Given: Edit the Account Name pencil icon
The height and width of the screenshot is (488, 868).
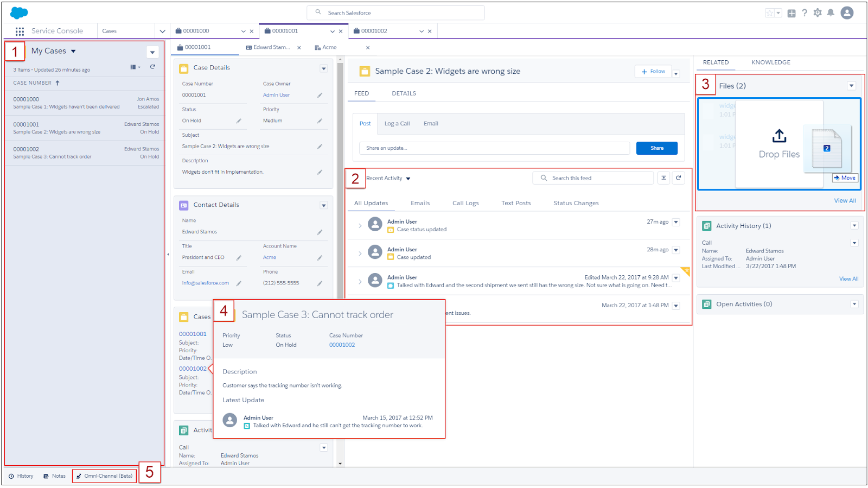Looking at the screenshot, I should point(320,258).
